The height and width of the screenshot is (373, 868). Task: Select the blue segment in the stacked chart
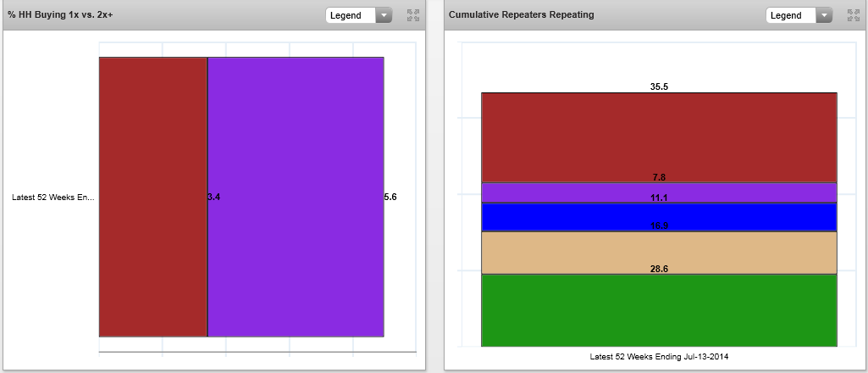coord(659,217)
